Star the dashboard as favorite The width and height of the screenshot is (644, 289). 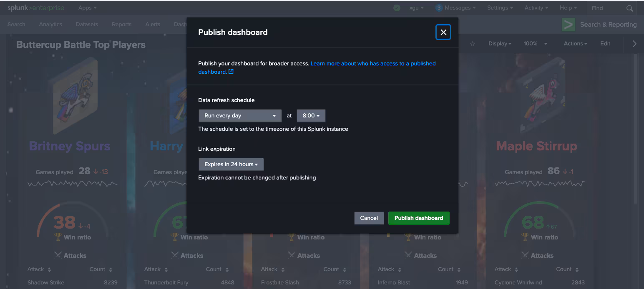(x=473, y=44)
